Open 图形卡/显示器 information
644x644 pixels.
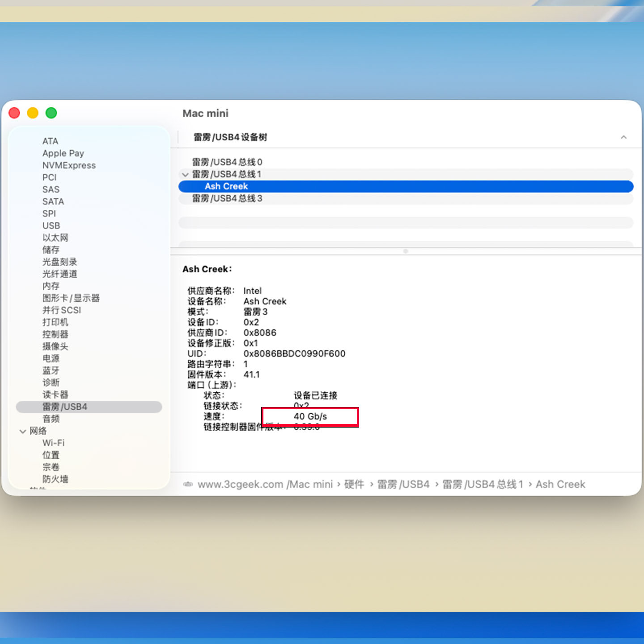[71, 298]
